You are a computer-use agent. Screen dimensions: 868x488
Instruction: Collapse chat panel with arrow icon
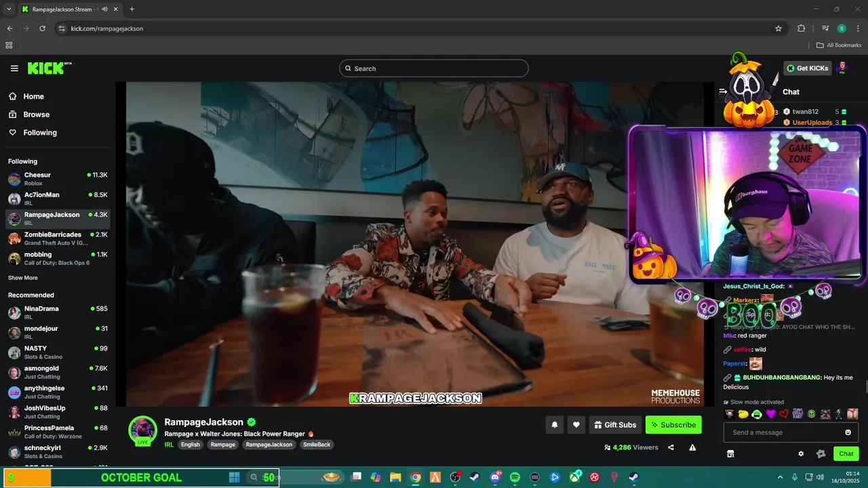(x=723, y=91)
